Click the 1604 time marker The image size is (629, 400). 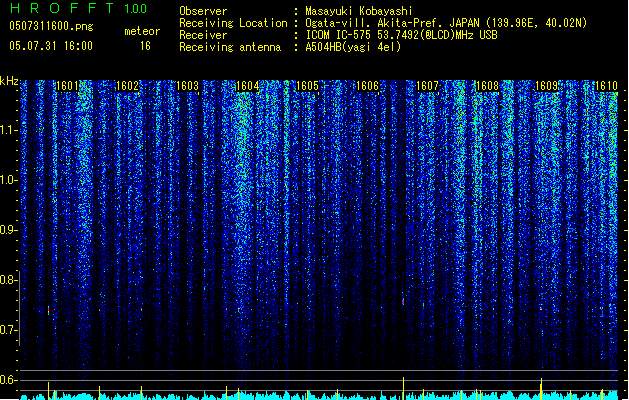pos(248,86)
